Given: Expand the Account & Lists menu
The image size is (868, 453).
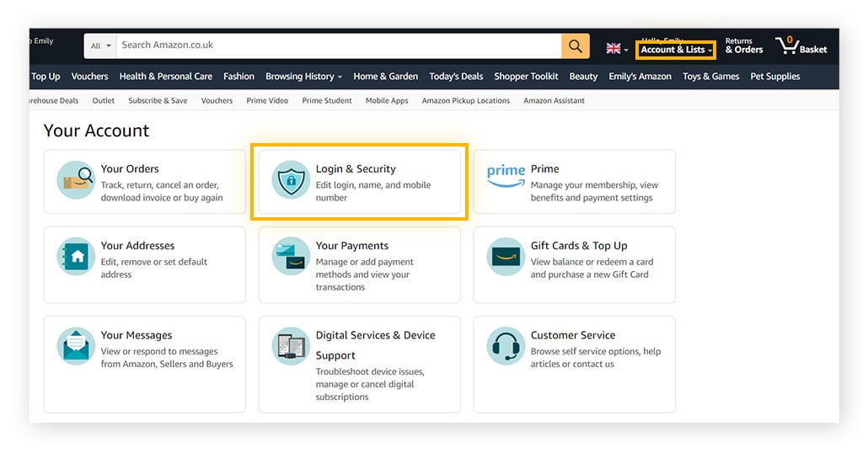Looking at the screenshot, I should [676, 50].
